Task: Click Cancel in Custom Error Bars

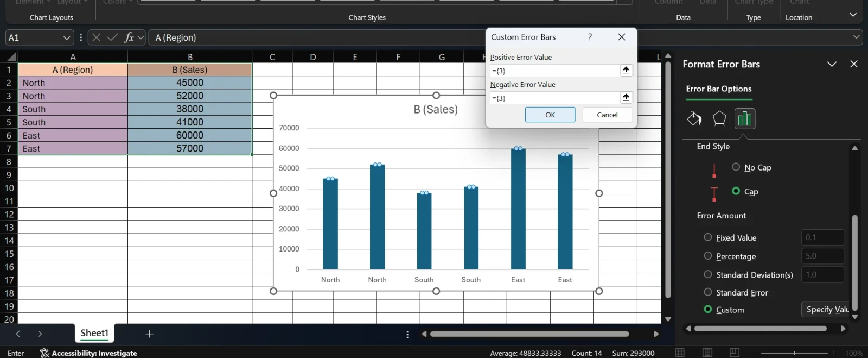Action: click(x=607, y=115)
